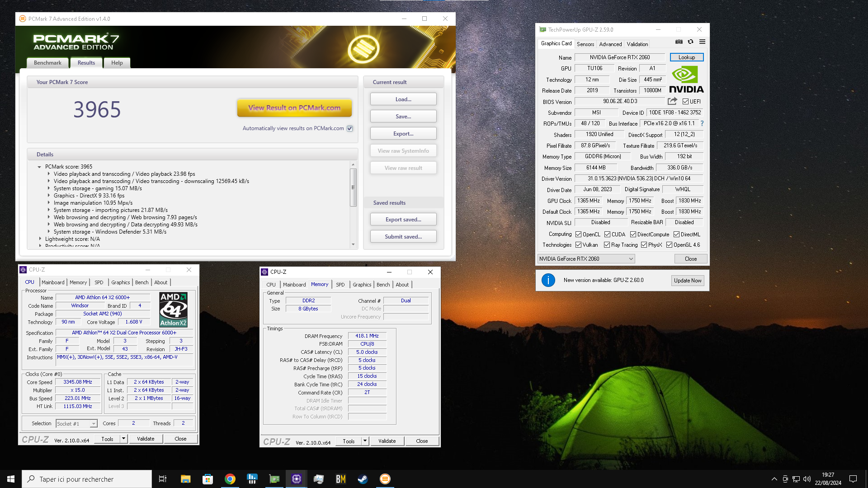Click the volume icon in system tray
Viewport: 868px width, 488px height.
point(807,479)
